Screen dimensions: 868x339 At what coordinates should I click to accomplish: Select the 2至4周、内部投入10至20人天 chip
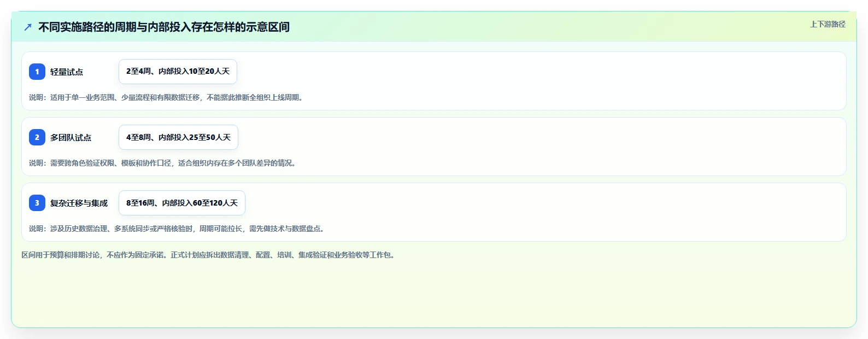click(x=178, y=72)
